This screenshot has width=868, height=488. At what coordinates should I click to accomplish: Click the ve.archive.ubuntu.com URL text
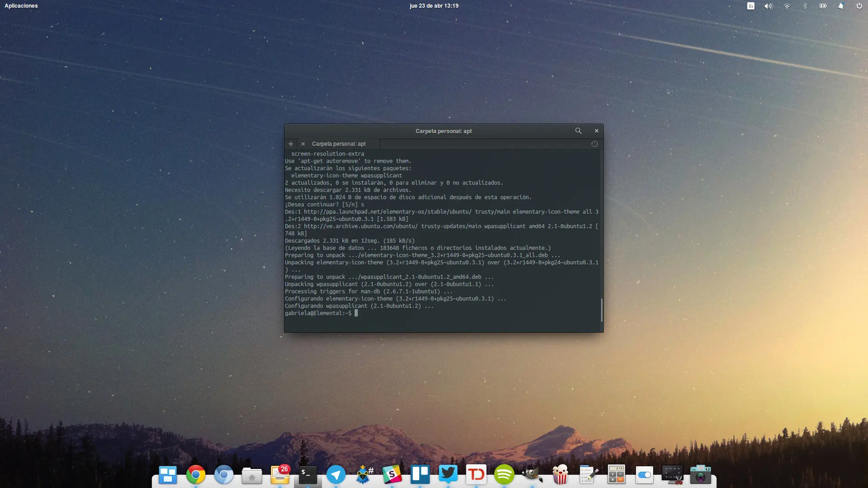pyautogui.click(x=361, y=226)
